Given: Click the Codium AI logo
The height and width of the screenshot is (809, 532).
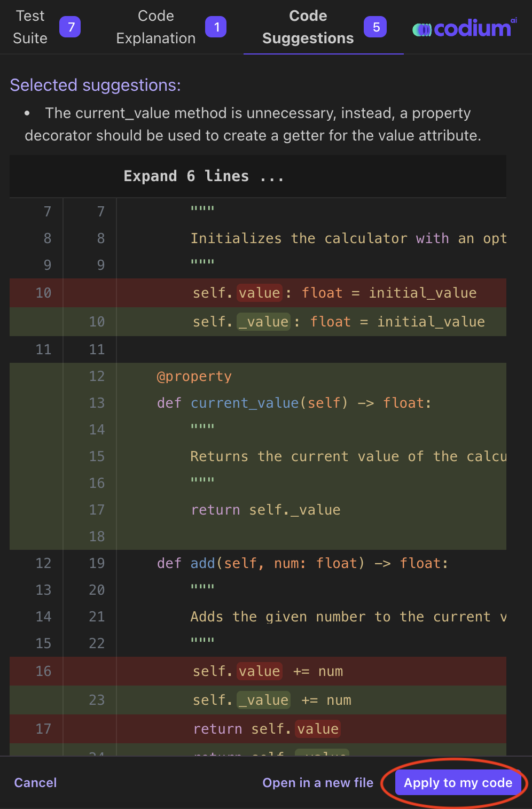Looking at the screenshot, I should coord(464,28).
